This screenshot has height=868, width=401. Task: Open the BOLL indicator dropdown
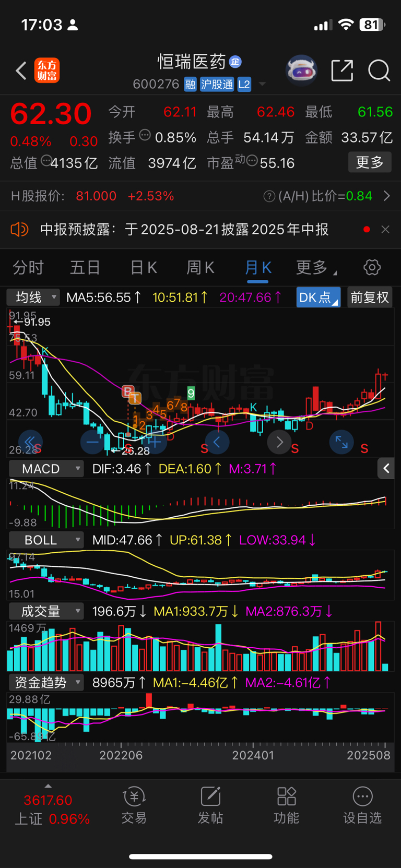click(46, 540)
